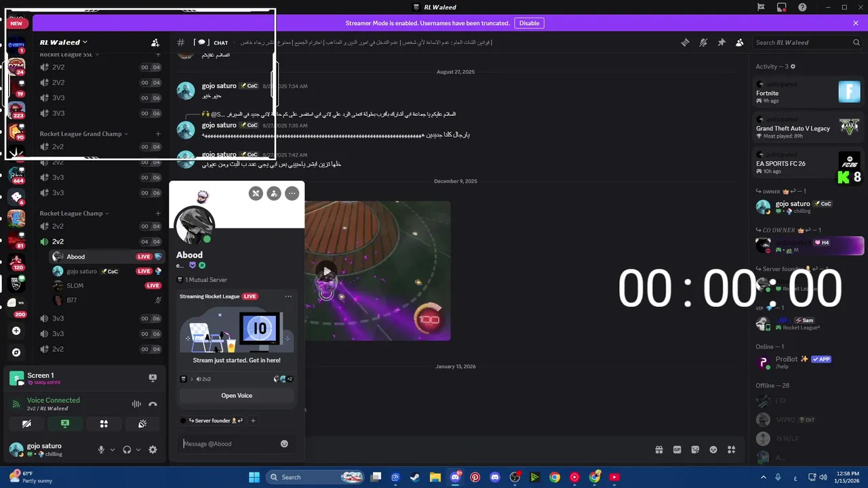The width and height of the screenshot is (868, 488).
Task: Click the 1 Mutual Server link
Action: coord(206,279)
